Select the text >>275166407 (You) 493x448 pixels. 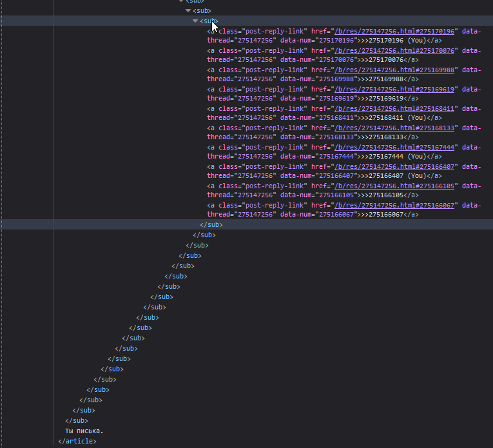[x=394, y=176]
